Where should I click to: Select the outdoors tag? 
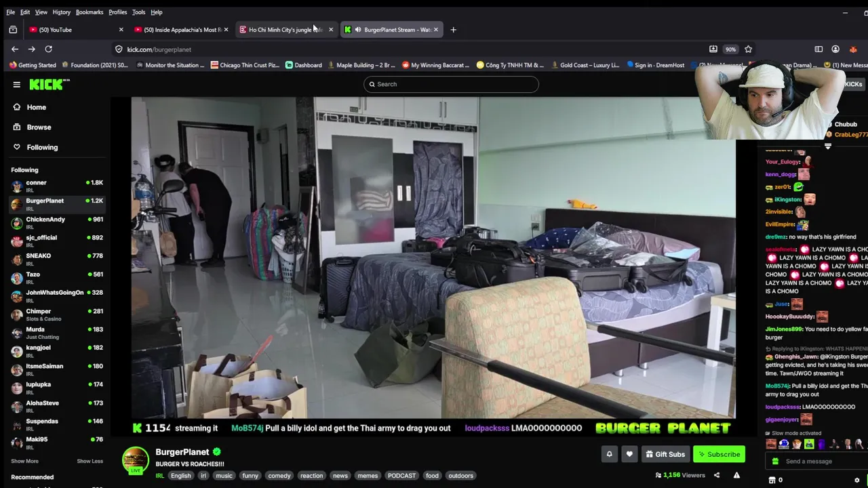pos(460,476)
